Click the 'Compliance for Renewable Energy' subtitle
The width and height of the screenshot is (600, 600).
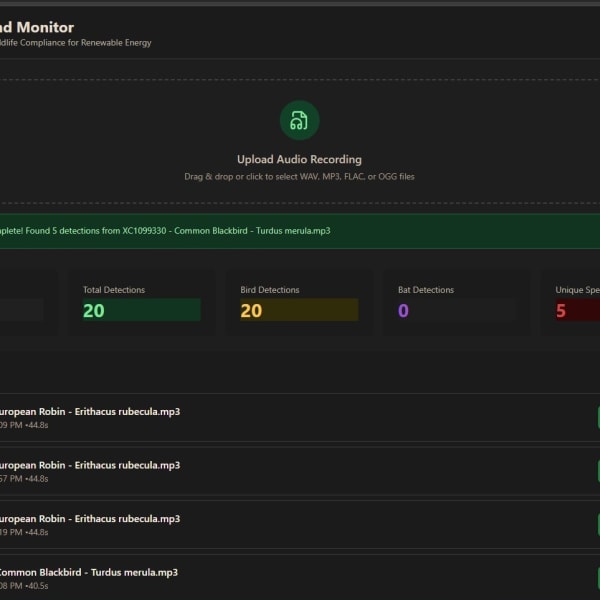(85, 42)
